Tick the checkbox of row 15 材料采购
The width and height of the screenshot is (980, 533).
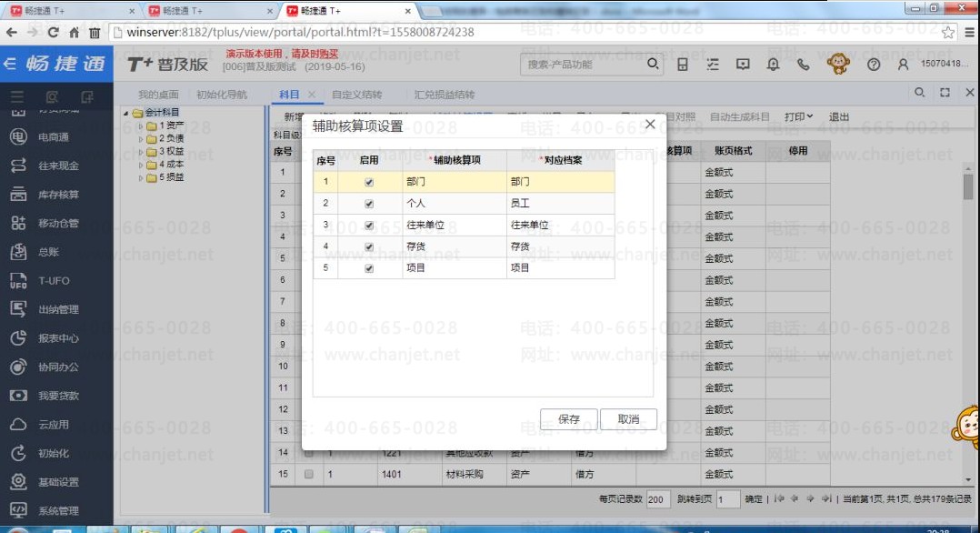pos(309,474)
